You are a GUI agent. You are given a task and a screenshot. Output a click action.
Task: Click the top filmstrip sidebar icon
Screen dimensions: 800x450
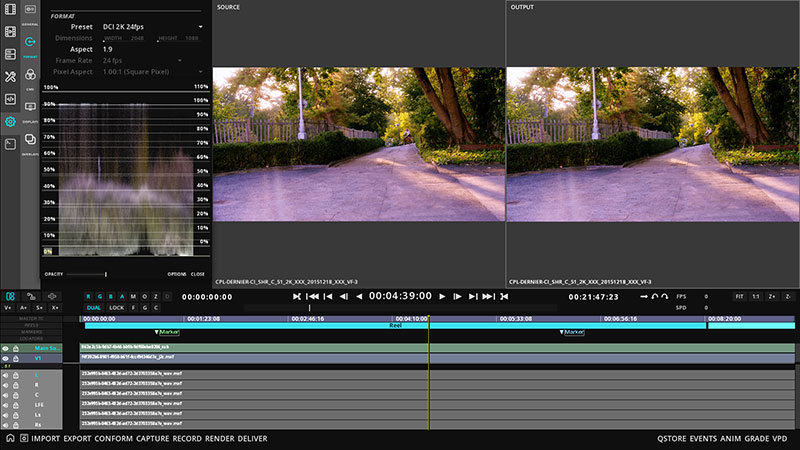point(10,9)
